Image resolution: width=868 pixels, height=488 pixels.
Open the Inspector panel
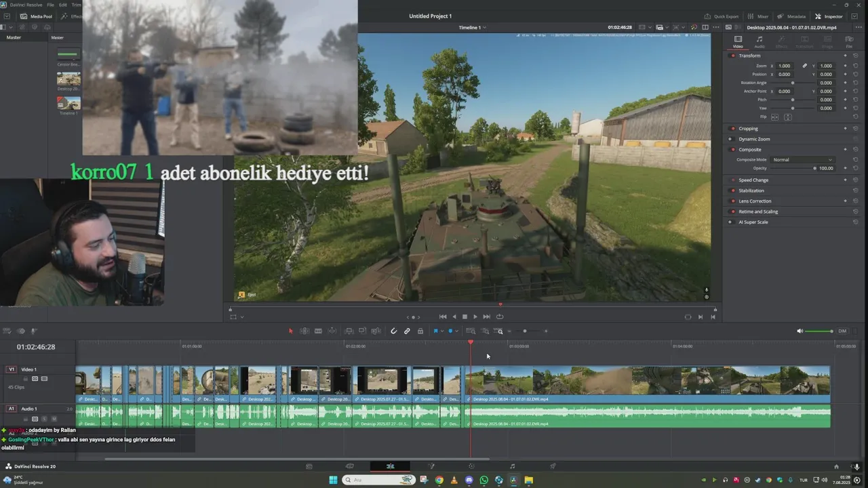829,16
